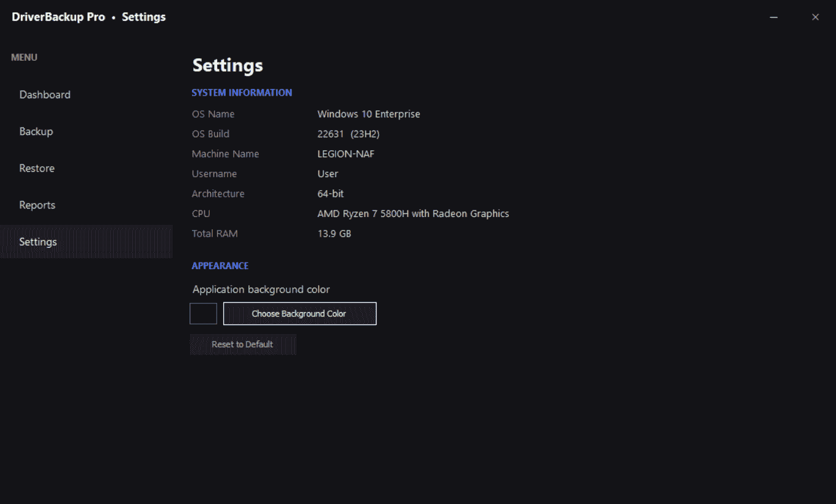Screen dimensions: 836x504
Task: Click the AMD Ryzen 7 CPU entry
Action: point(413,213)
